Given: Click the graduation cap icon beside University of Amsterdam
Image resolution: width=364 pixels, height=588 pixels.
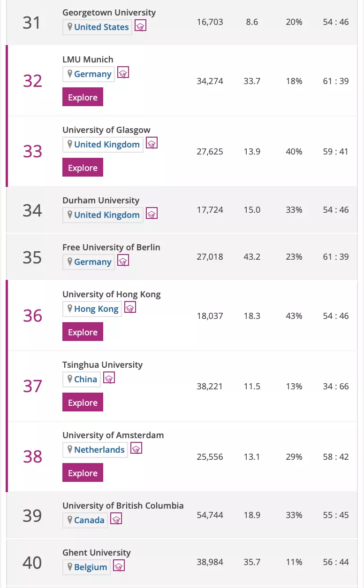Looking at the screenshot, I should (x=136, y=448).
